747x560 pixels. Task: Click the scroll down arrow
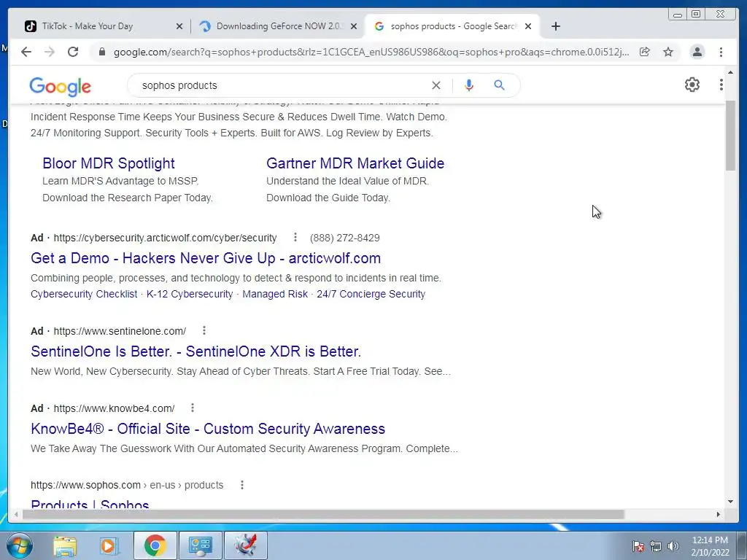point(730,502)
